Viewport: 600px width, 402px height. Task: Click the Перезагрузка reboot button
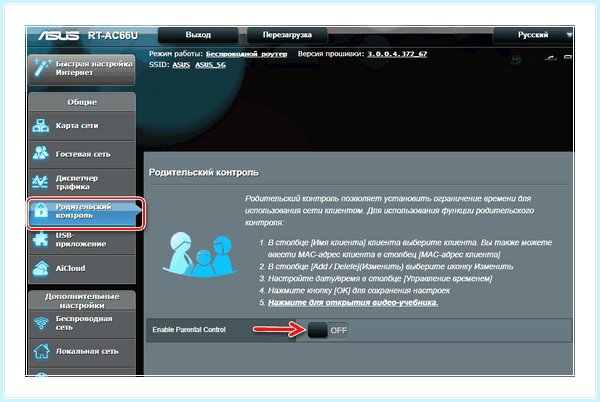287,35
